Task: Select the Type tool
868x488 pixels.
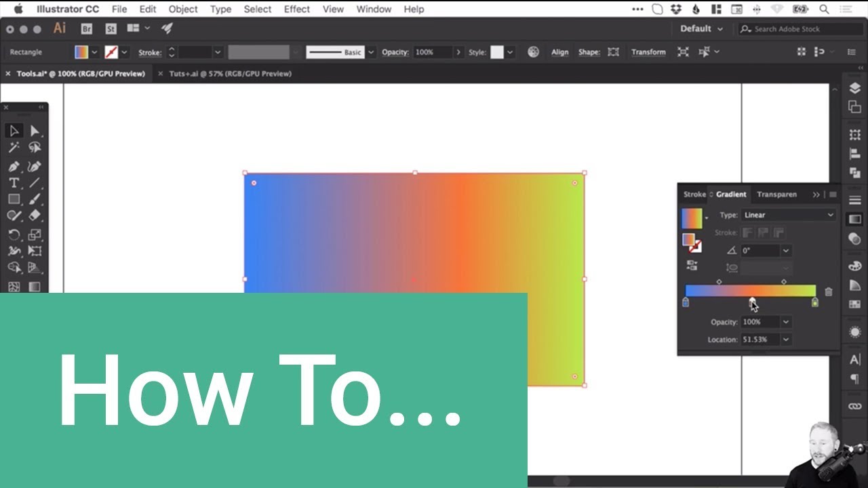Action: 14,183
